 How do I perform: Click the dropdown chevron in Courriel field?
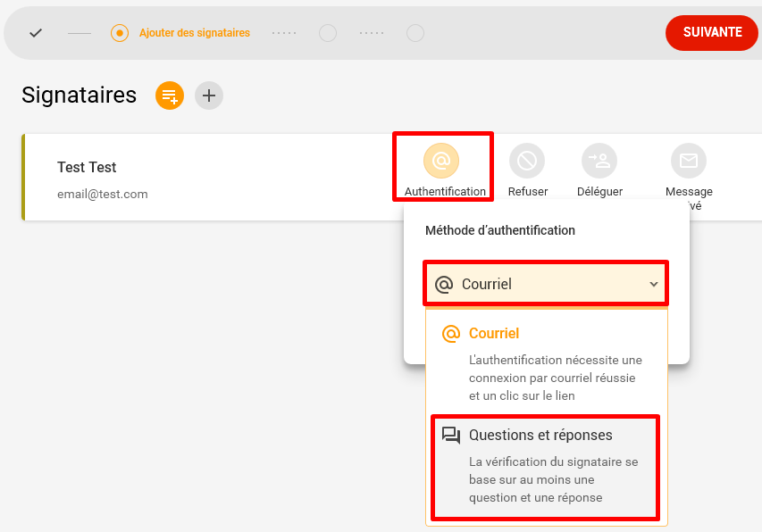click(x=654, y=284)
